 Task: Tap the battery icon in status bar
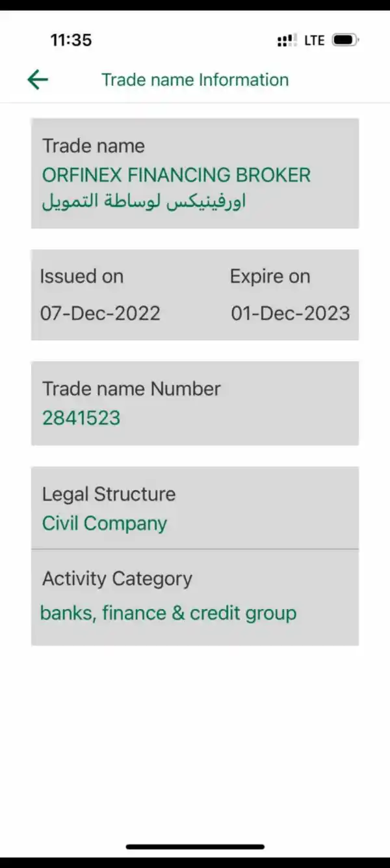(345, 40)
